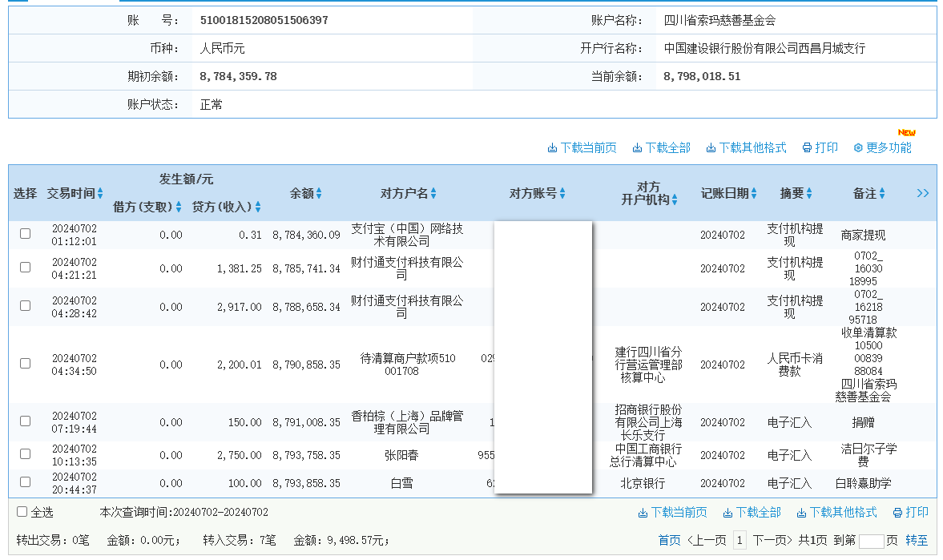Sort by 对方开户机构 column arrows

pyautogui.click(x=675, y=199)
